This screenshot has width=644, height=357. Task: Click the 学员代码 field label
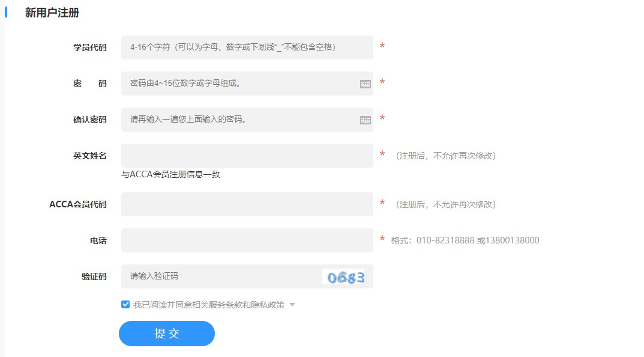pos(90,47)
